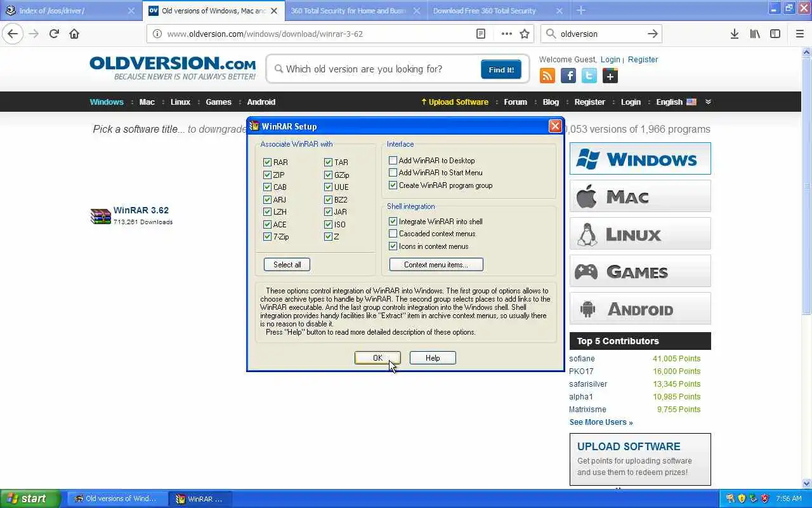The image size is (812, 508).
Task: Bookmark this page with the star icon
Action: tap(525, 34)
